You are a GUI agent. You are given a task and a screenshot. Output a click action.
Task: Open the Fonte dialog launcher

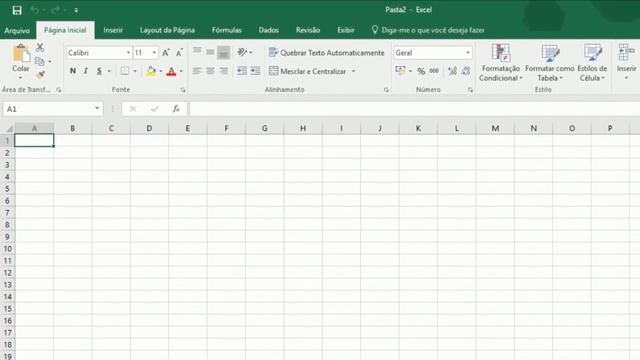pyautogui.click(x=183, y=90)
